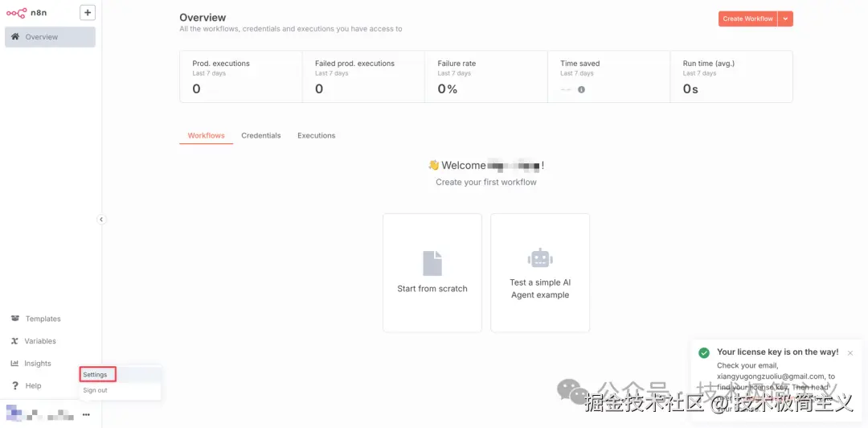This screenshot has height=428, width=868.
Task: Click the Insights chart icon
Action: (x=14, y=363)
